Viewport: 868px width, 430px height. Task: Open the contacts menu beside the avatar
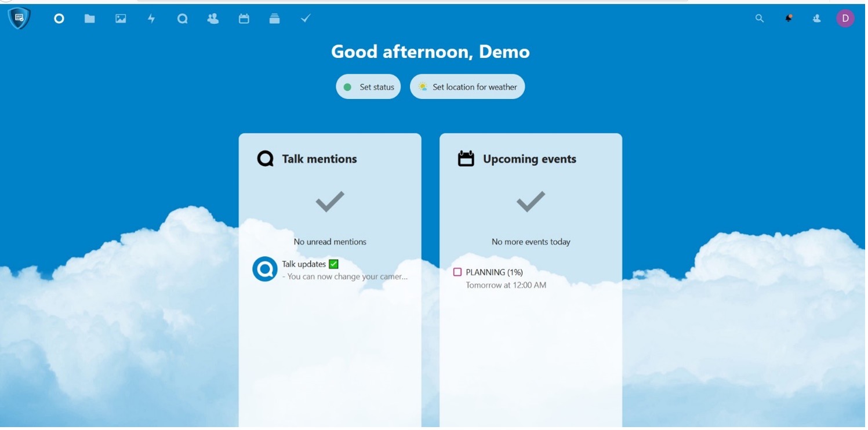point(817,19)
